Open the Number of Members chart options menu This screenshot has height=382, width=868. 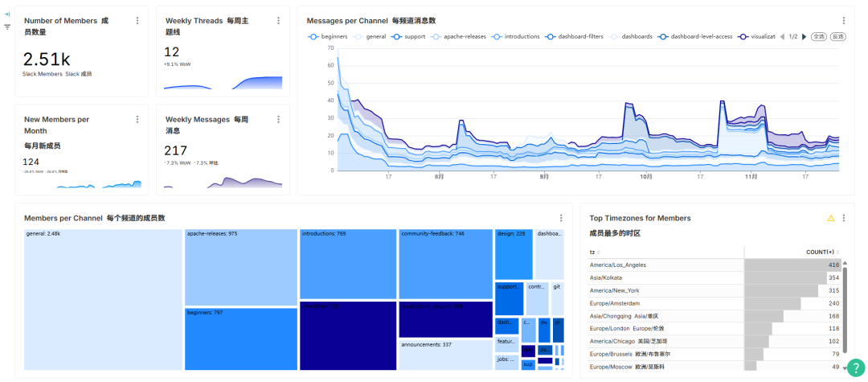pyautogui.click(x=137, y=21)
